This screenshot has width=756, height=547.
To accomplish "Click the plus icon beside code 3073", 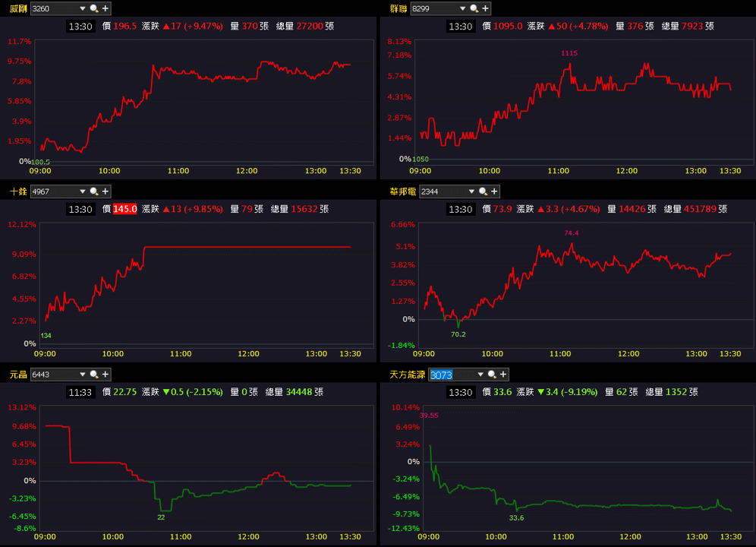I will [503, 375].
